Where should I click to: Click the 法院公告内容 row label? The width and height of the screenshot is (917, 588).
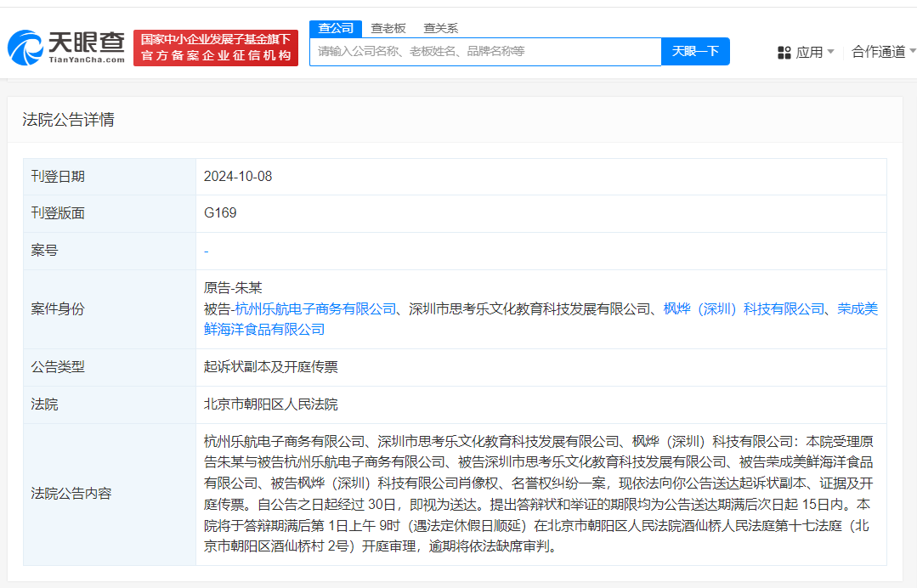pyautogui.click(x=71, y=494)
